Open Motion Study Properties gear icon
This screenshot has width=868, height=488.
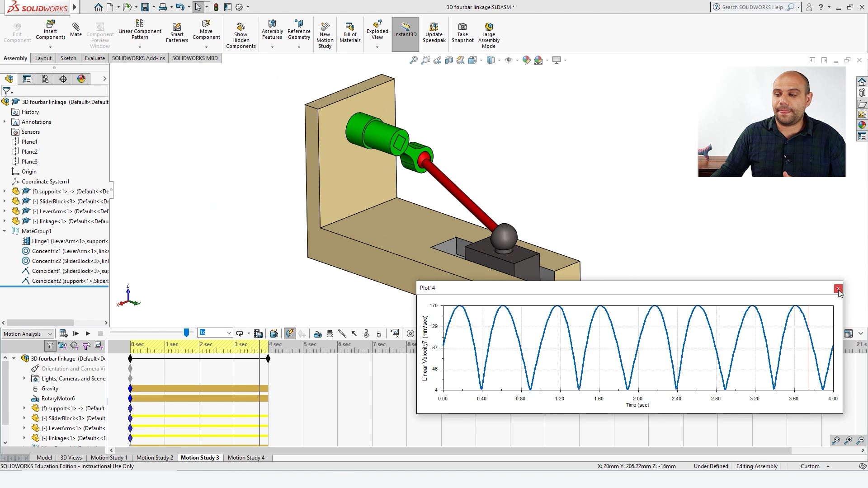[410, 334]
